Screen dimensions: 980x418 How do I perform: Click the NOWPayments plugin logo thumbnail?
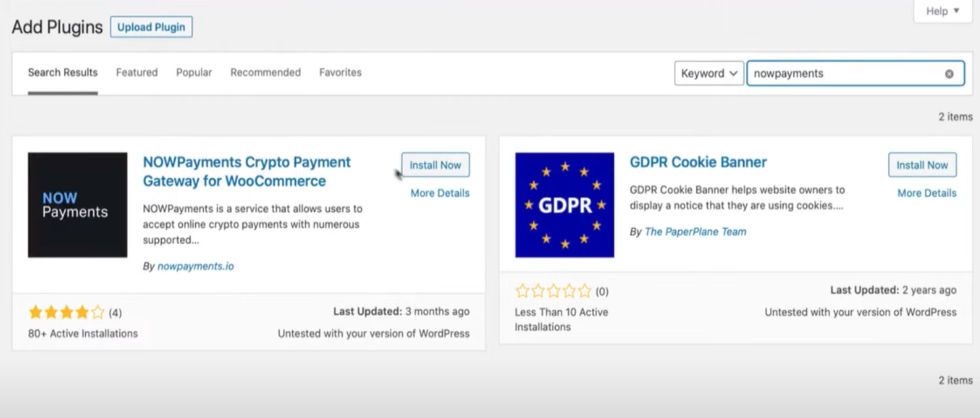[x=77, y=205]
